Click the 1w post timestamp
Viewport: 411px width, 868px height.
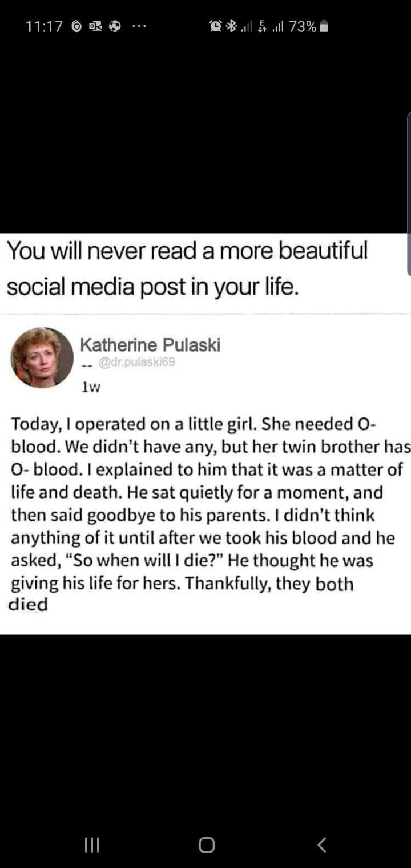tap(91, 388)
